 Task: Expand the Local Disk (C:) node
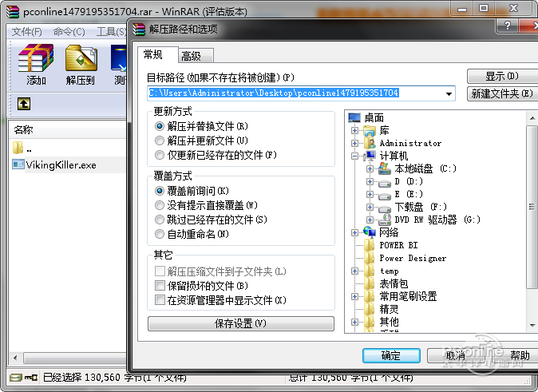(370, 168)
